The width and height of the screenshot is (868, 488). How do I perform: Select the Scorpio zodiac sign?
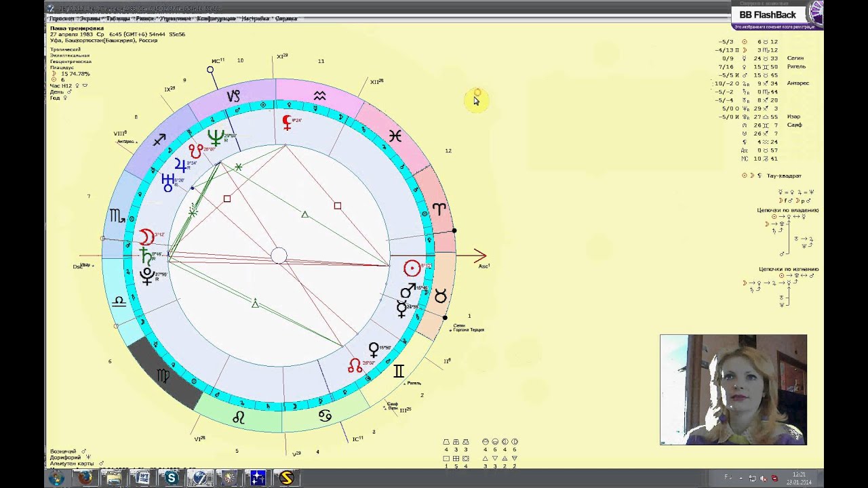pos(117,216)
